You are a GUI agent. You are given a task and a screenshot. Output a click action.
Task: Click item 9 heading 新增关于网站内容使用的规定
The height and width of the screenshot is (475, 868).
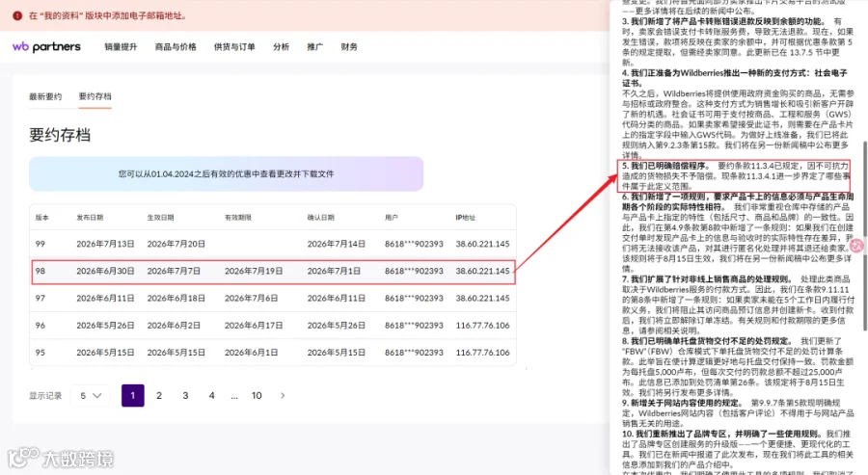click(x=682, y=403)
